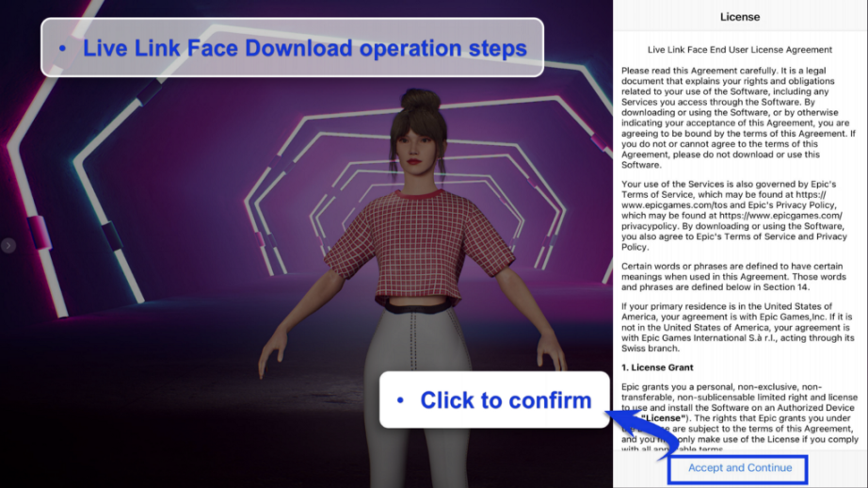Select the Live Link Face End User License Agreement heading

point(739,50)
